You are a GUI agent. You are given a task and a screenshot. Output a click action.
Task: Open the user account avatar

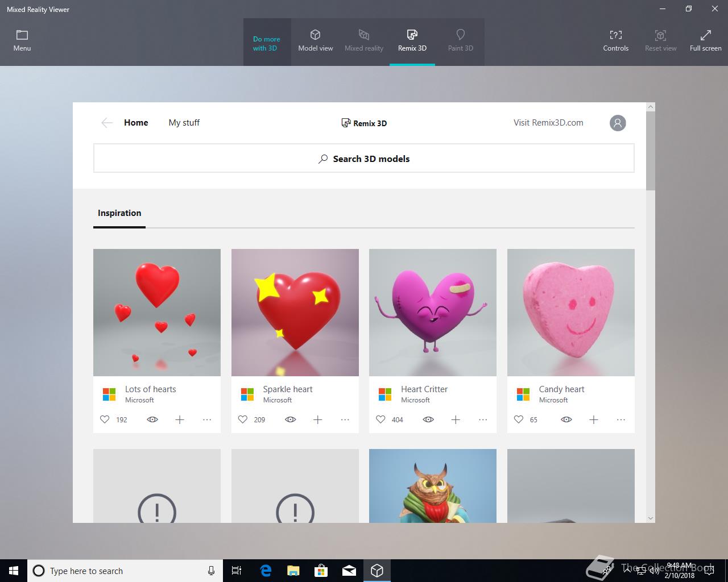[x=618, y=123]
